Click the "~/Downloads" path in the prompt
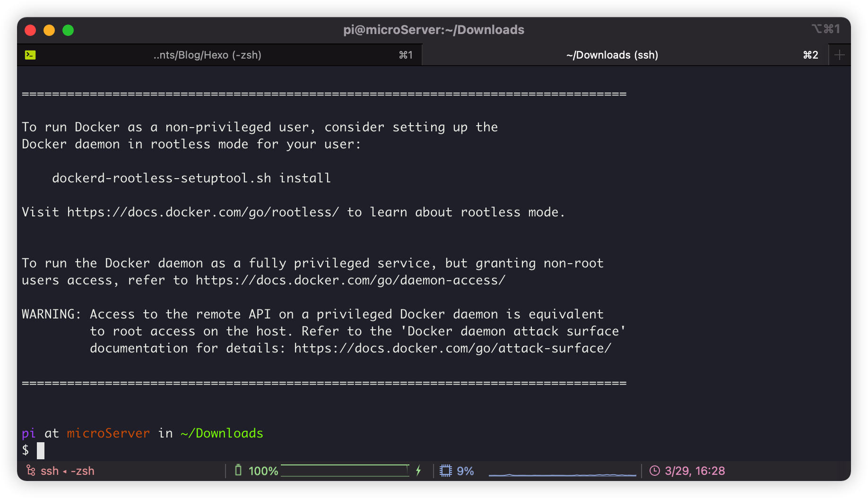 click(222, 433)
